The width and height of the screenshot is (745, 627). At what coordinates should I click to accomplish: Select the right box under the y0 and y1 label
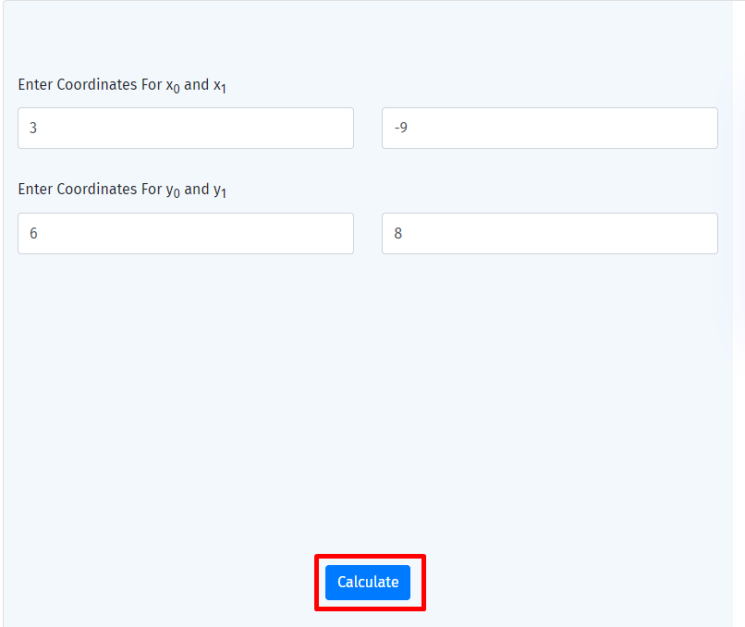[x=549, y=233]
